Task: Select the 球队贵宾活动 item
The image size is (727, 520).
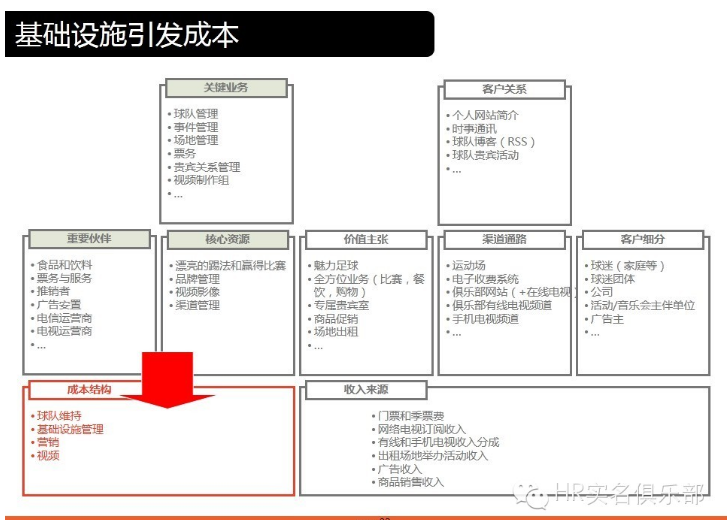Action: point(485,155)
